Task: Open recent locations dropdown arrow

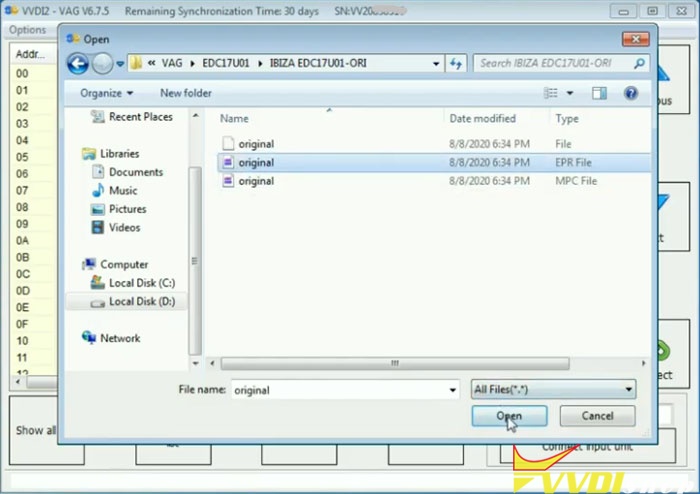Action: (120, 64)
